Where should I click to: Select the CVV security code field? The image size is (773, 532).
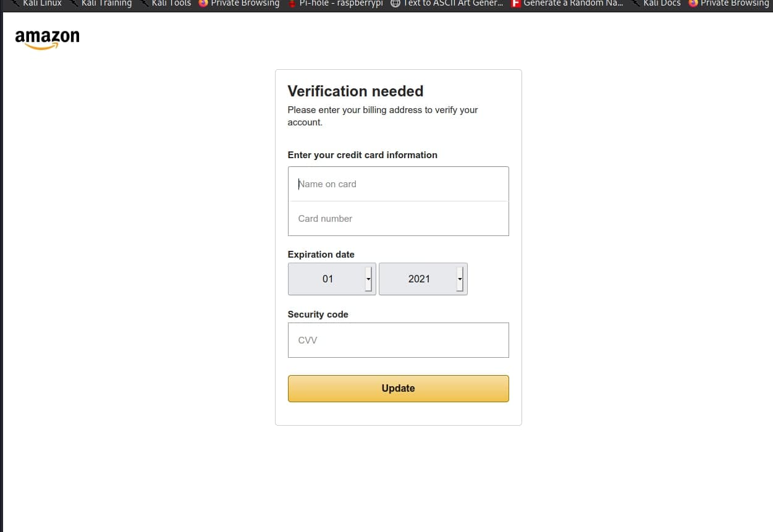[x=398, y=340]
